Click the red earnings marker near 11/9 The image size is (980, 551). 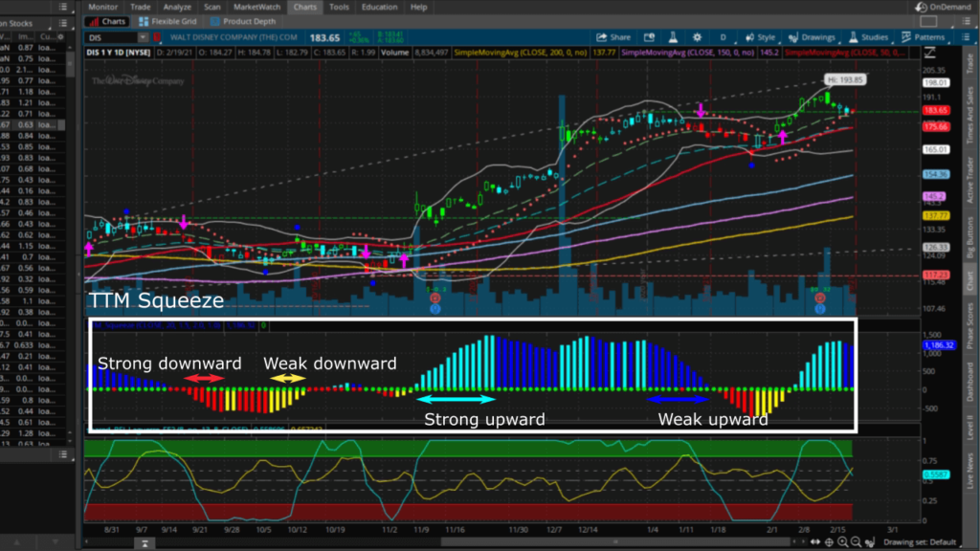point(435,298)
